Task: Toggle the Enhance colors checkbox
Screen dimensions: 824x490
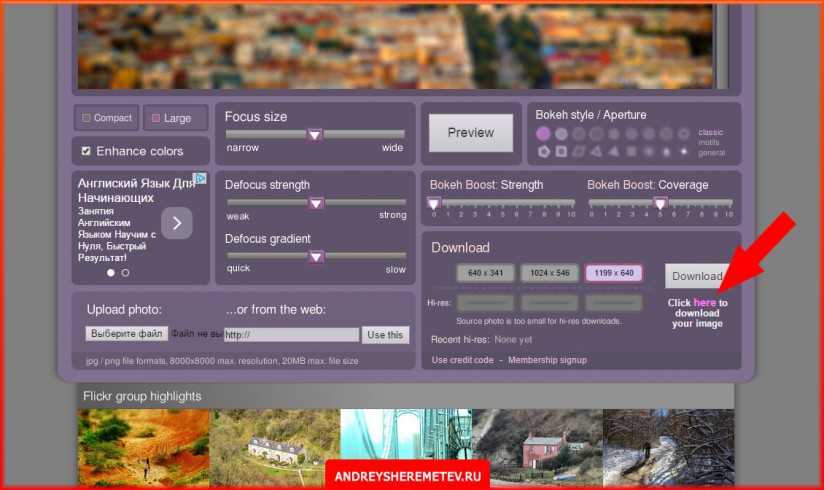Action: pyautogui.click(x=86, y=151)
